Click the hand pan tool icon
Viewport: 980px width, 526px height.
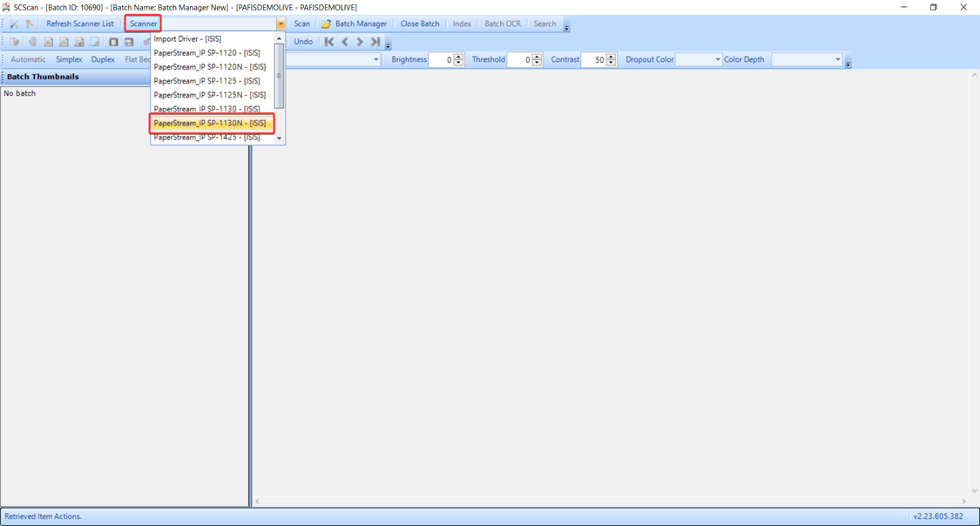point(32,42)
